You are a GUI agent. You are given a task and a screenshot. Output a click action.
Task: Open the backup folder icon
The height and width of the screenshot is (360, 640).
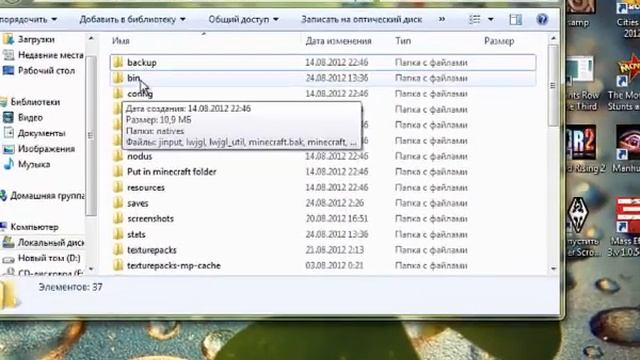pyautogui.click(x=118, y=62)
